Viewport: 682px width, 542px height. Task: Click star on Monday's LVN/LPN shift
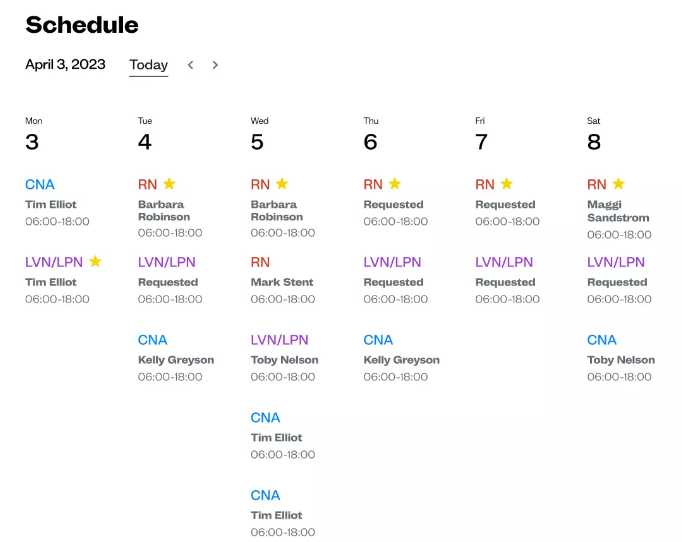click(95, 261)
